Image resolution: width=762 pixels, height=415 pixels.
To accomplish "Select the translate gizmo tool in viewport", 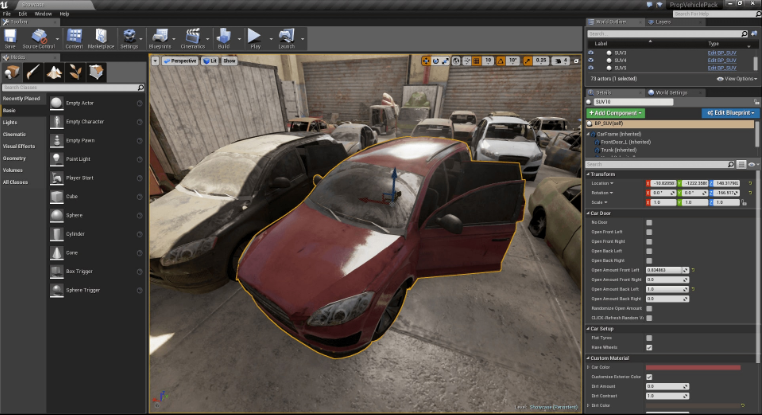I will tap(426, 61).
